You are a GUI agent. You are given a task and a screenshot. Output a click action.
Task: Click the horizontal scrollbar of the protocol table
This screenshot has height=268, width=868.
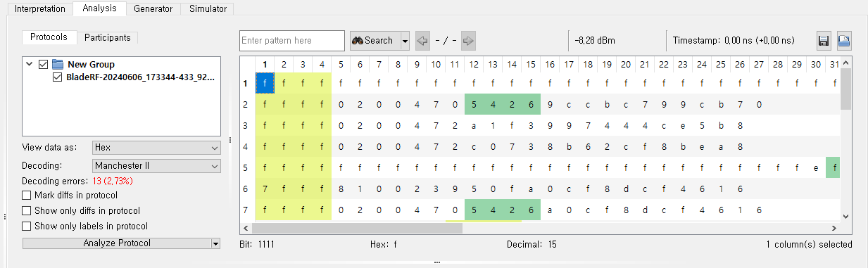coord(541,229)
